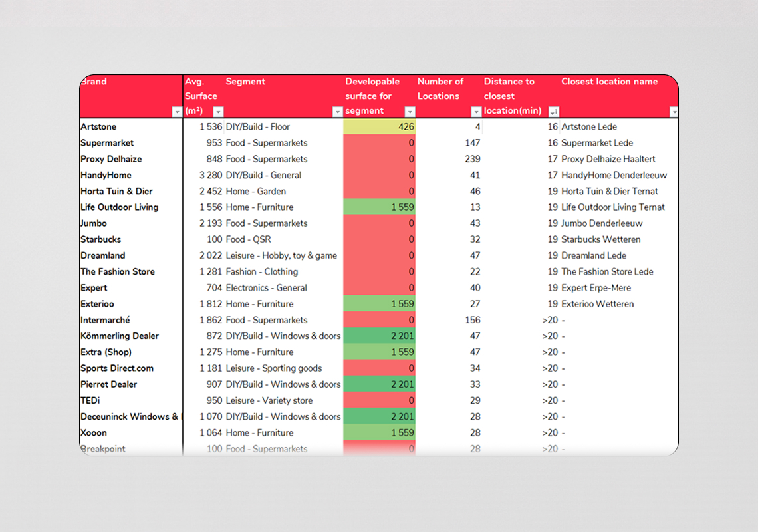The width and height of the screenshot is (758, 532).
Task: Select the 239 number of locations cell
Action: pos(449,159)
